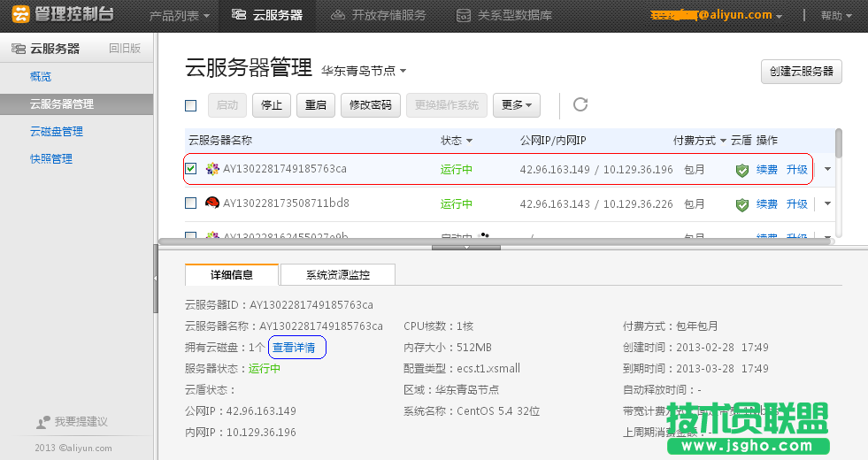The height and width of the screenshot is (460, 868).
Task: Open 开放存储服务 in the top navigation
Action: tap(379, 16)
